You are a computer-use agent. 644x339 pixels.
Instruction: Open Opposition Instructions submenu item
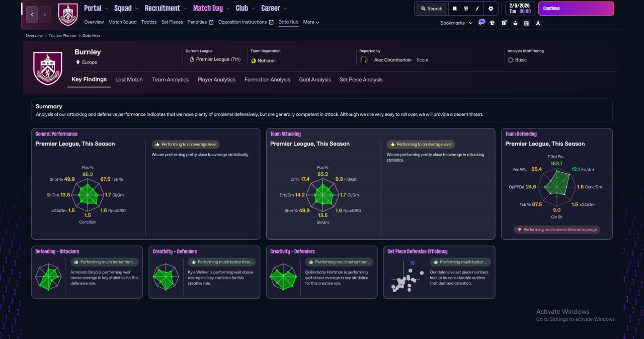pyautogui.click(x=246, y=22)
